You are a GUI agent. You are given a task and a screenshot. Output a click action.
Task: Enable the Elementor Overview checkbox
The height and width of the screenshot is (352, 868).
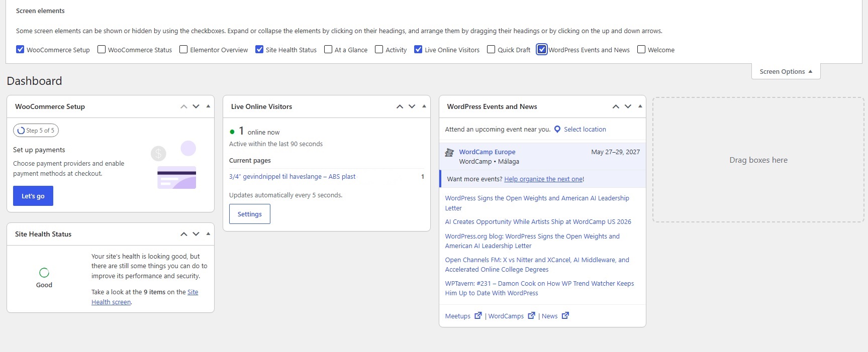183,49
